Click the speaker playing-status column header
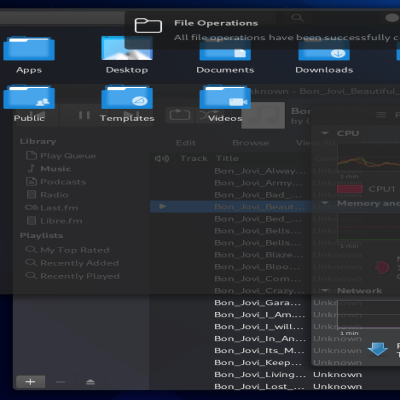The width and height of the screenshot is (400, 400). [x=162, y=158]
